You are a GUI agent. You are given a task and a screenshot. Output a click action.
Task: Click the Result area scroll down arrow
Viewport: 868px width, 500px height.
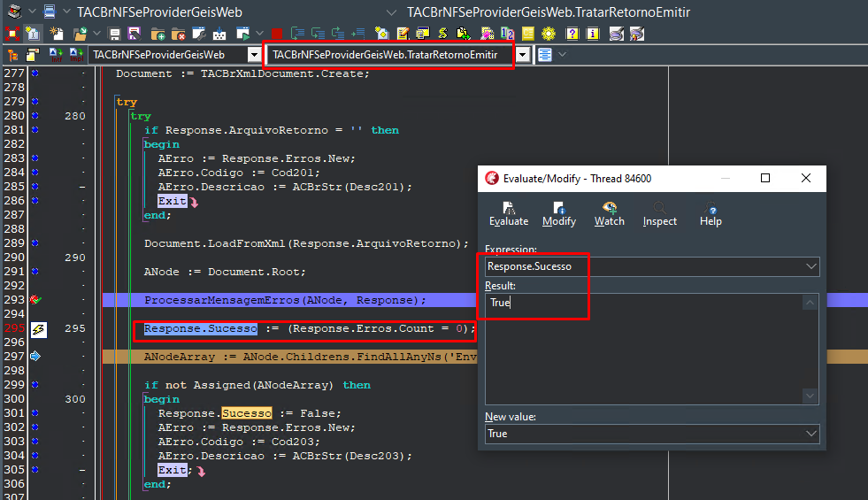[x=810, y=396]
